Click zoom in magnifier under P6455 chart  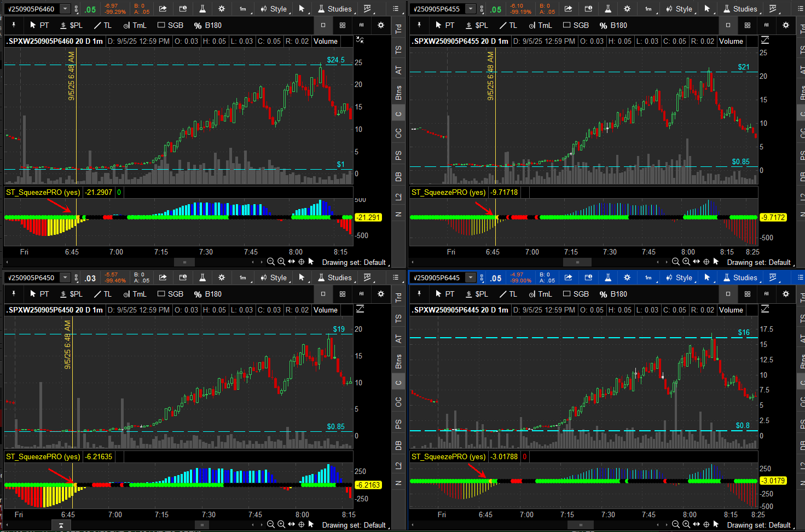point(686,262)
